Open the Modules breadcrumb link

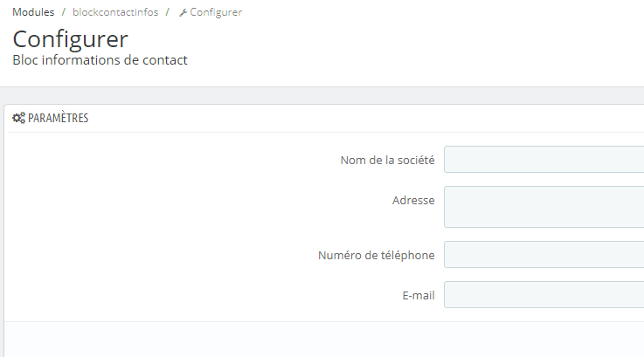coord(33,12)
